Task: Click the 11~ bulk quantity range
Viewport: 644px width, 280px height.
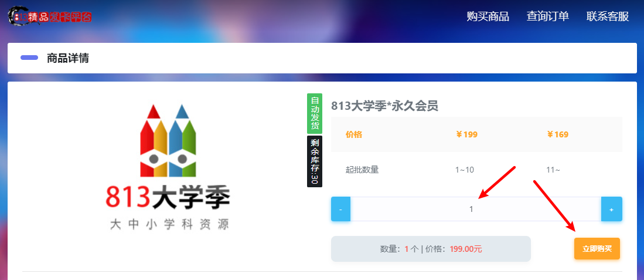Action: pos(553,170)
